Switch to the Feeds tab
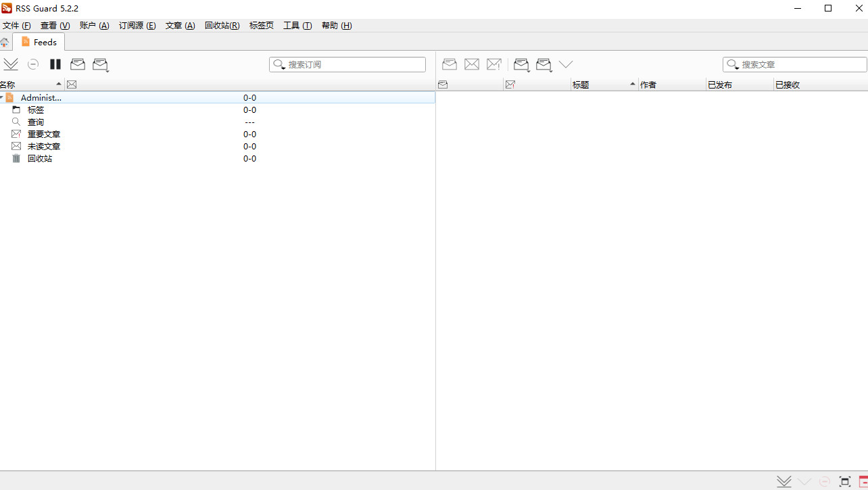This screenshot has height=490, width=868. 39,42
